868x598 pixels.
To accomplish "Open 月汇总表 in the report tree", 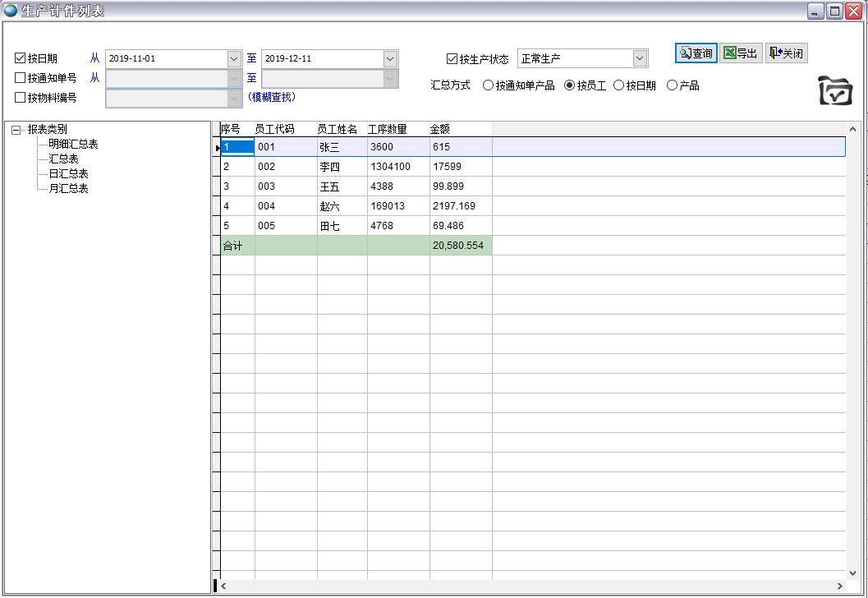I will pos(68,189).
